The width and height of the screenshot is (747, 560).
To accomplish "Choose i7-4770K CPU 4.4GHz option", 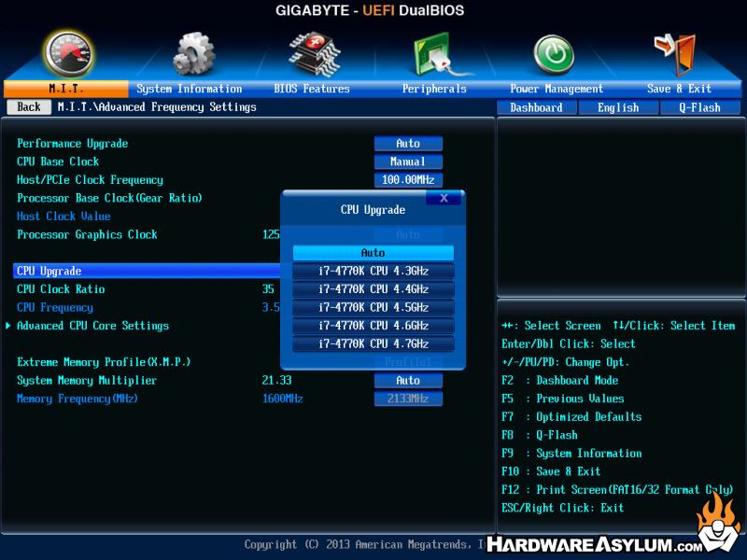I will point(373,288).
